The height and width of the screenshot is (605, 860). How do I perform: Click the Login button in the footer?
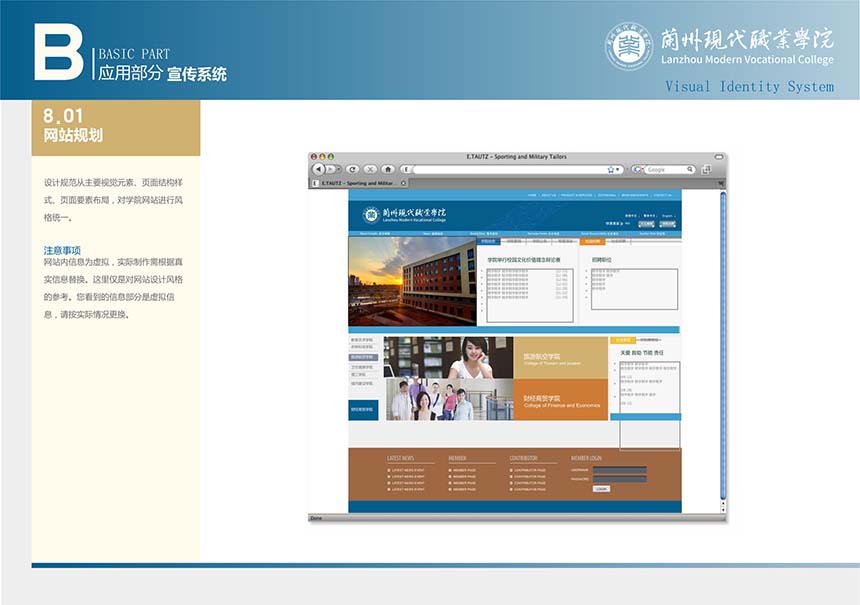pyautogui.click(x=601, y=488)
